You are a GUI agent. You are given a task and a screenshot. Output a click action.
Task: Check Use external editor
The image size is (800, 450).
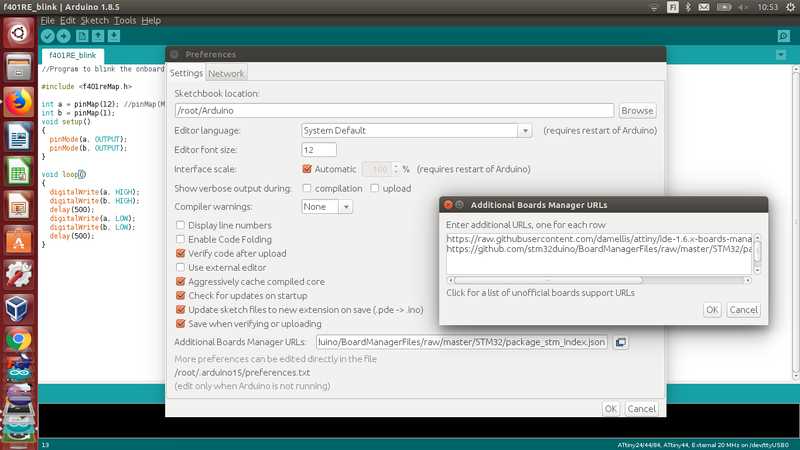pyautogui.click(x=180, y=267)
